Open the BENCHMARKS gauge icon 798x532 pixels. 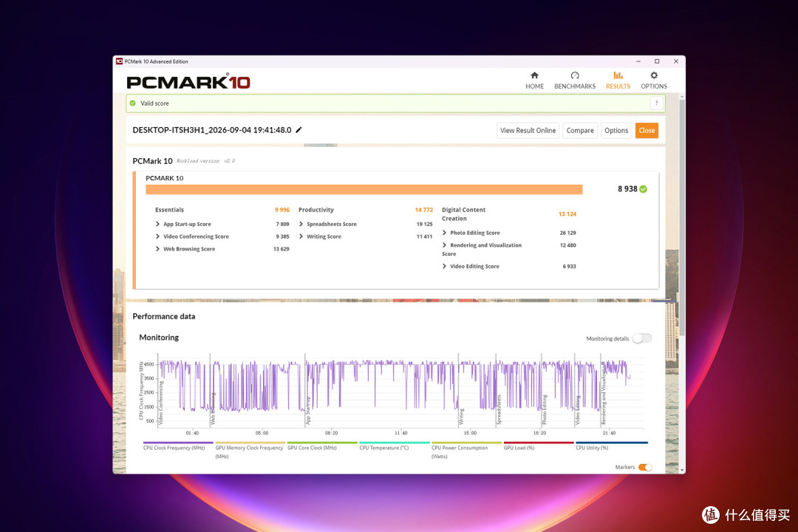(575, 75)
